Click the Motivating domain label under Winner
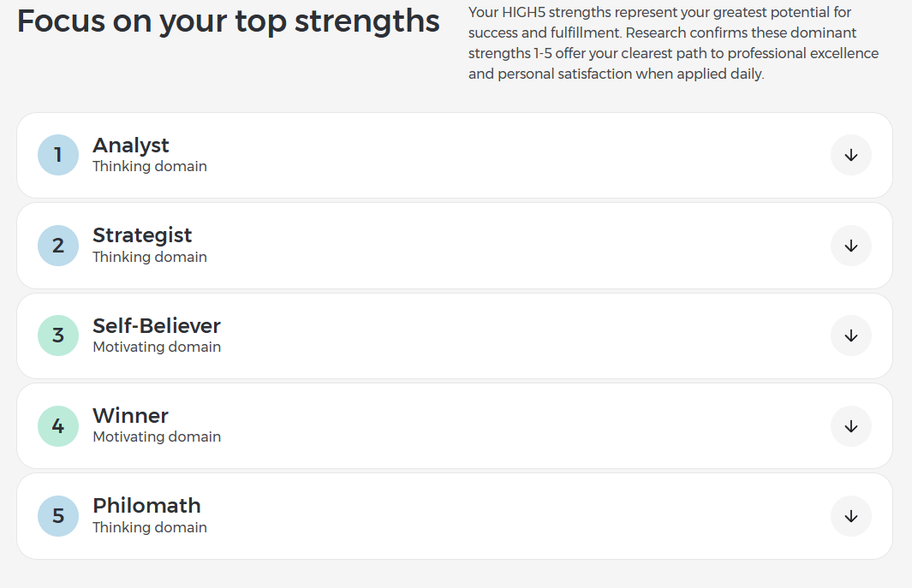This screenshot has height=588, width=912. point(157,437)
